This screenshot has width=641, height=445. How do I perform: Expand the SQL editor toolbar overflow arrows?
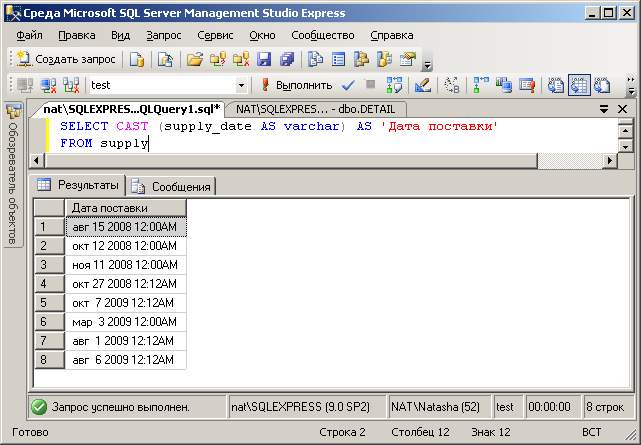click(x=631, y=85)
